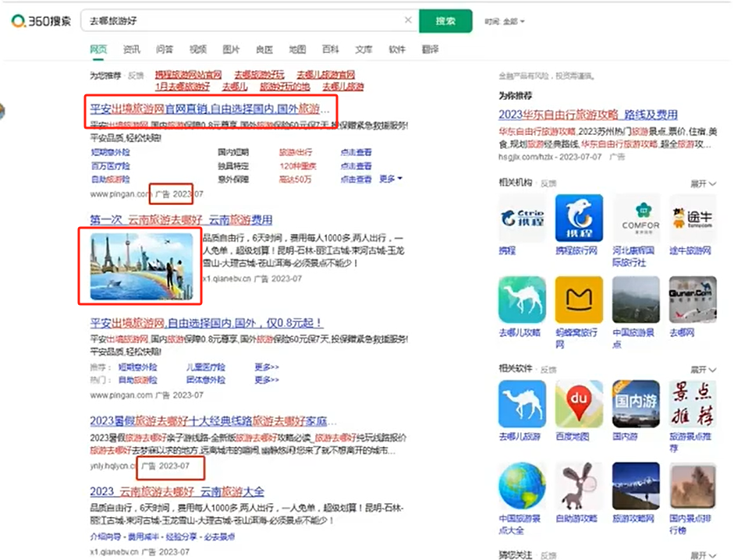Image resolution: width=752 pixels, height=560 pixels.
Task: Open the 短期意外险 link under the first result
Action: pos(110,152)
